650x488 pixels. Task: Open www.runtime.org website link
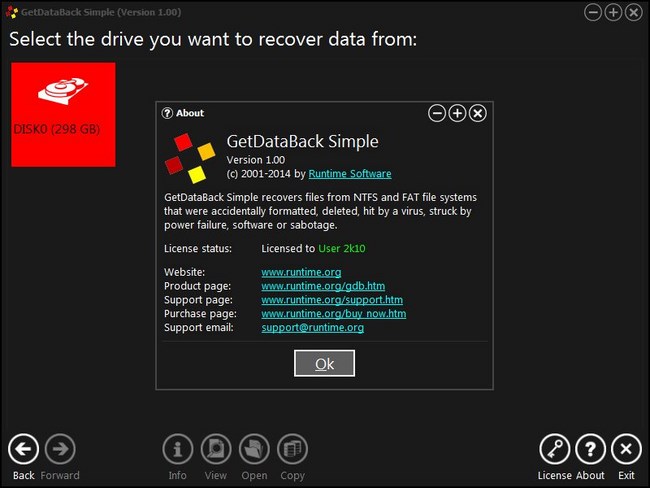pyautogui.click(x=301, y=272)
